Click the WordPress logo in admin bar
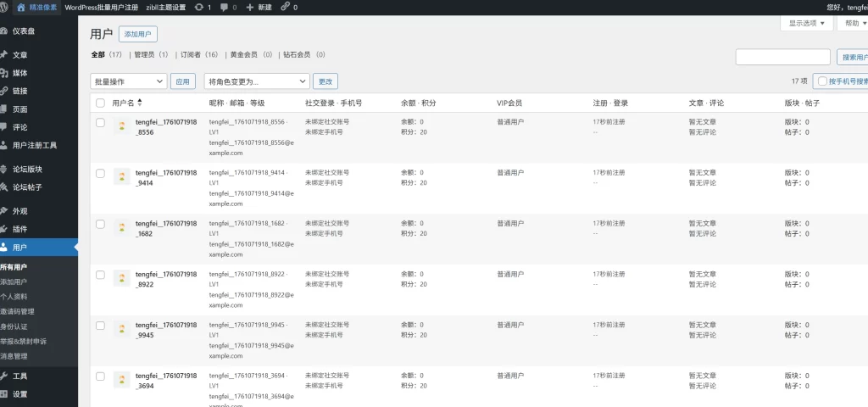The height and width of the screenshot is (407, 868). tap(5, 7)
